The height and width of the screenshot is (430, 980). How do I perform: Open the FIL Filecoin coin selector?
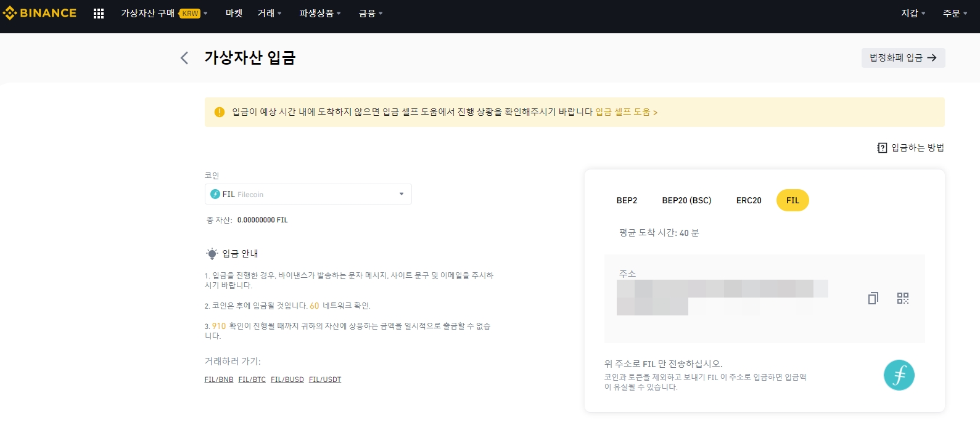point(308,194)
